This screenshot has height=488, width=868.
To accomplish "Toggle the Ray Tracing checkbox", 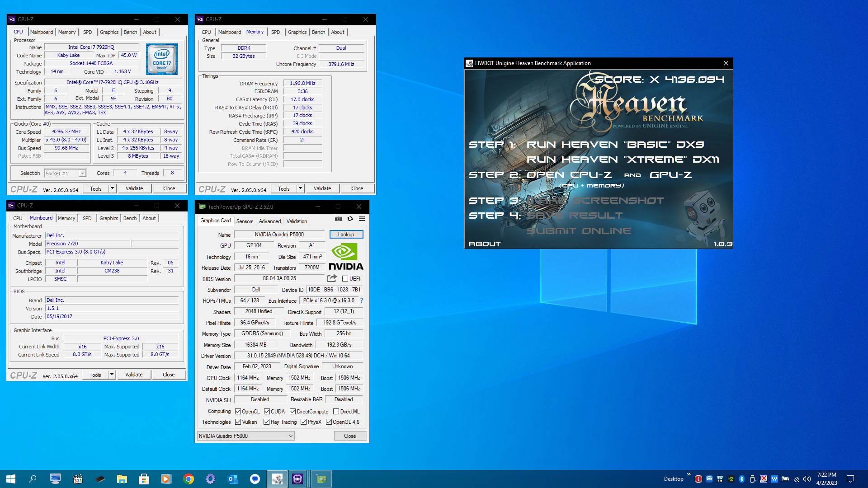I will tap(267, 422).
